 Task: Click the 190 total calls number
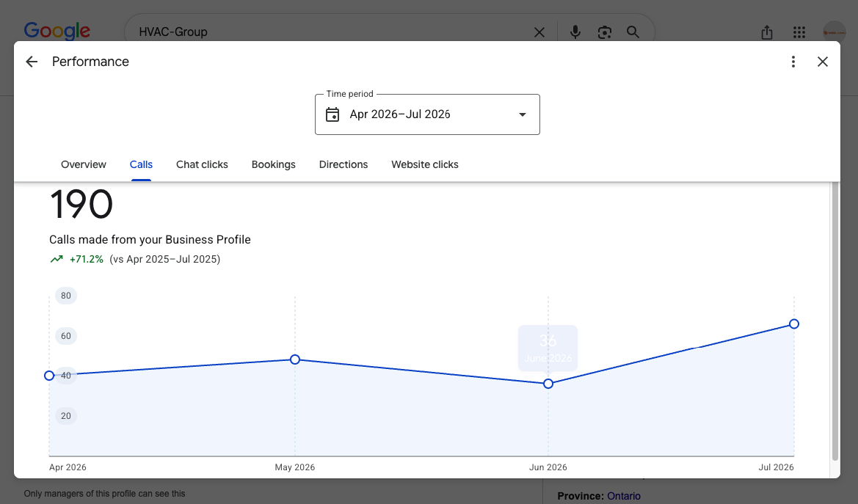[x=81, y=204]
